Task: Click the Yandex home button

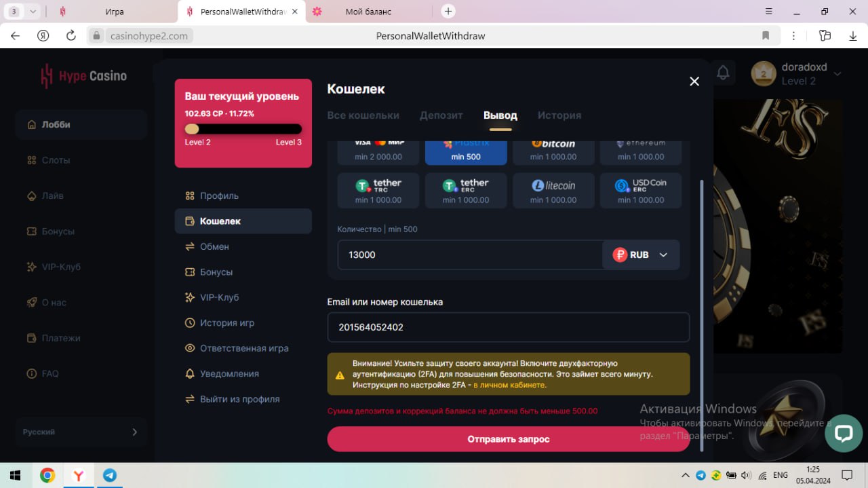Action: [43, 35]
